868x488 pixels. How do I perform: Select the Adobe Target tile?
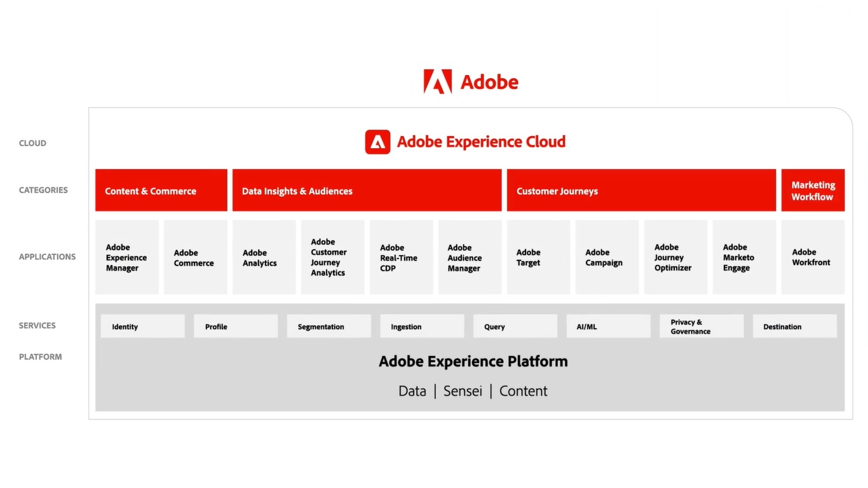pos(539,257)
